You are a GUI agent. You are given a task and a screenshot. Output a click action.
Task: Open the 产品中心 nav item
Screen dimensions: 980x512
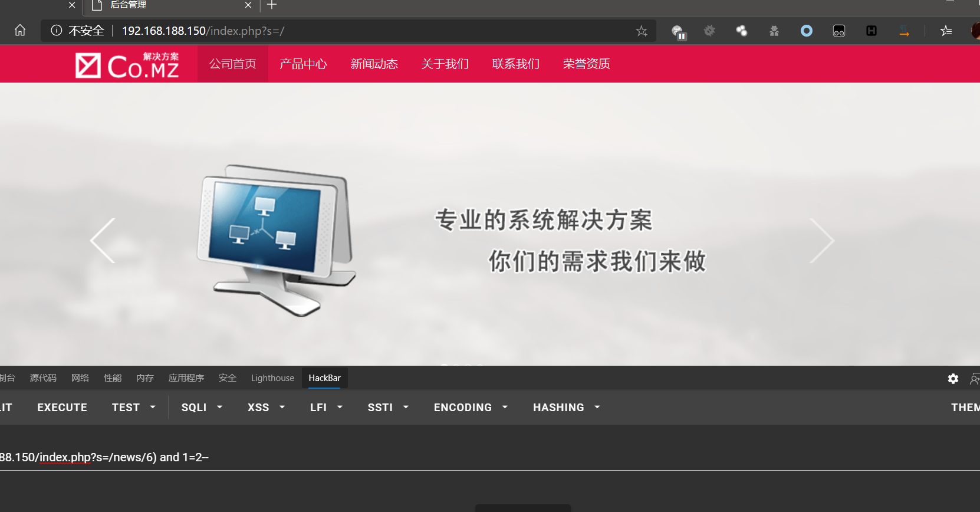(304, 64)
